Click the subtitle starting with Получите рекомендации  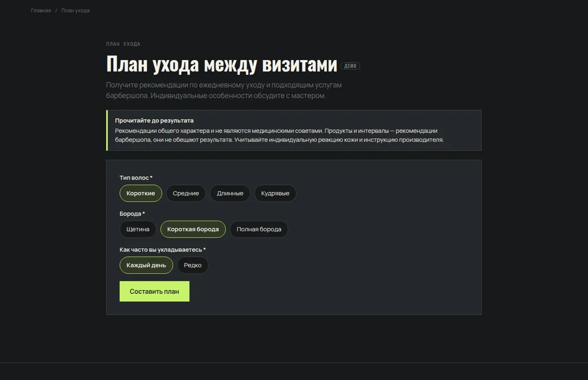click(x=224, y=90)
